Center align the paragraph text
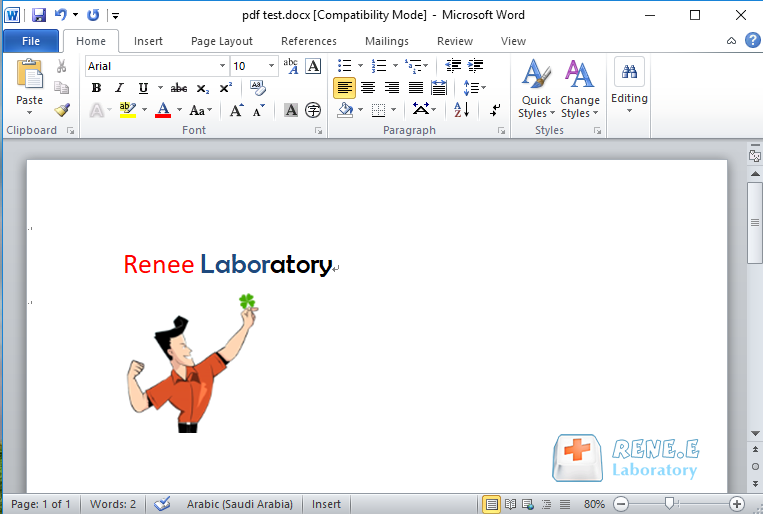The height and width of the screenshot is (514, 763). pyautogui.click(x=368, y=88)
